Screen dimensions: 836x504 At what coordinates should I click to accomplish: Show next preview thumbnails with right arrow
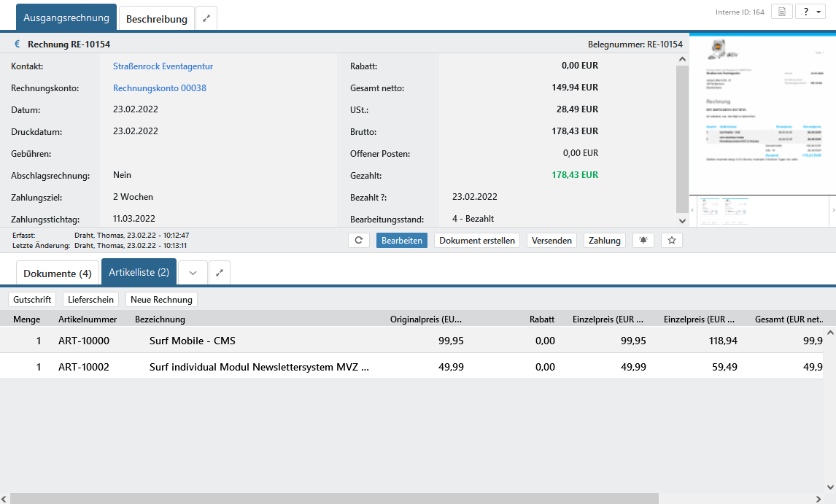(832, 210)
